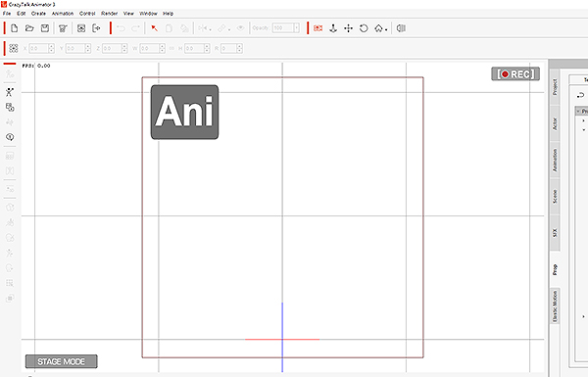Viewport: 588px width, 377px height.
Task: Open the Elastic Motion tab
Action: (x=555, y=306)
